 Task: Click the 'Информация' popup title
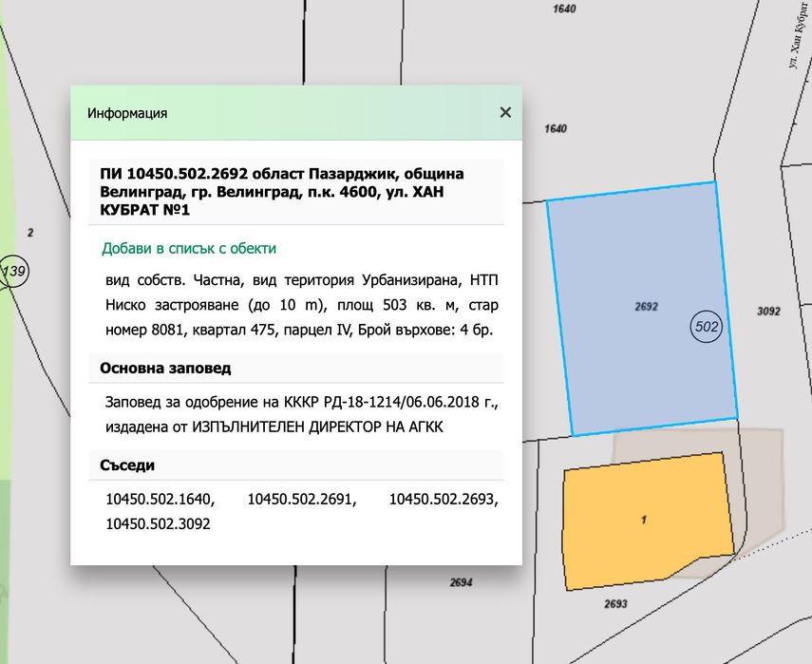(x=127, y=113)
